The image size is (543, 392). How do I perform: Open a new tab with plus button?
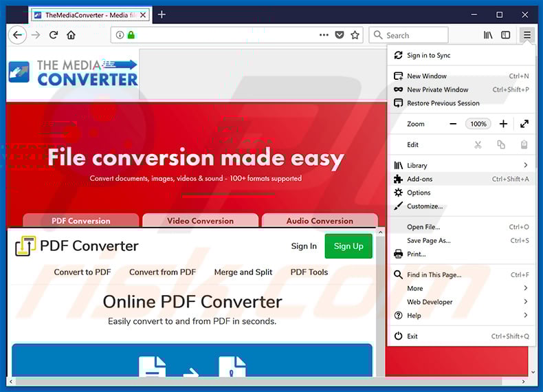pos(162,14)
